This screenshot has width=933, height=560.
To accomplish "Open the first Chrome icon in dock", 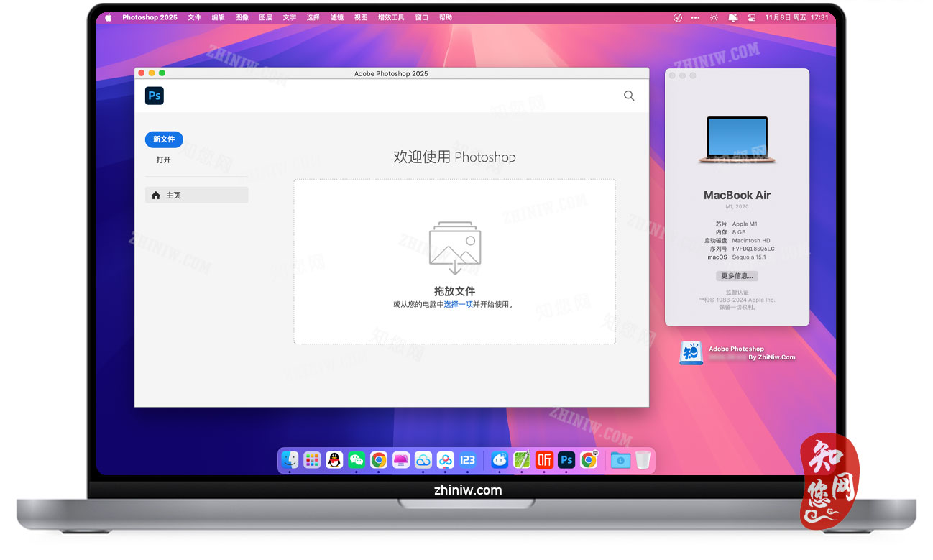I will click(x=379, y=460).
